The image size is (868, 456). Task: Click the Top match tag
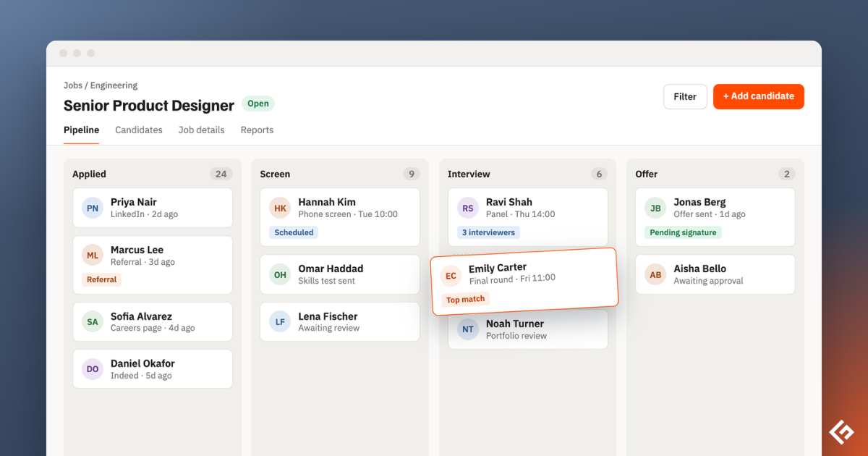[x=466, y=299]
